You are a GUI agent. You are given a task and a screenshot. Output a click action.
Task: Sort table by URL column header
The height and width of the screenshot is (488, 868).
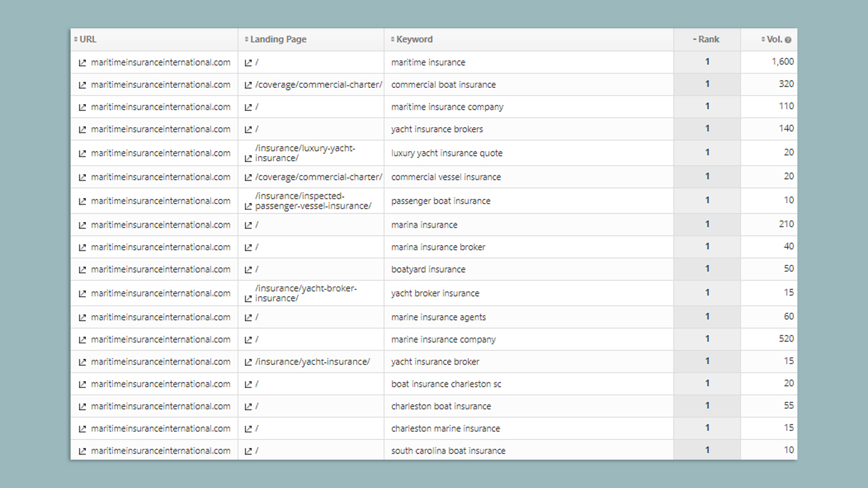[85, 39]
